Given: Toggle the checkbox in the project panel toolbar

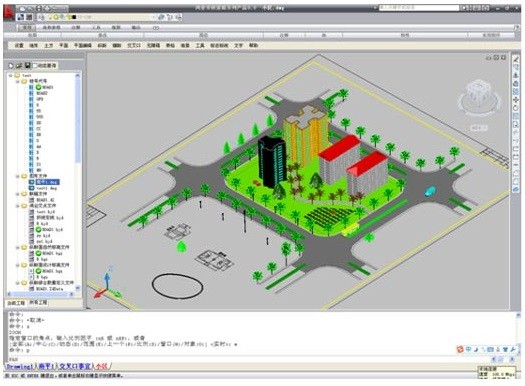Looking at the screenshot, I should [34, 66].
